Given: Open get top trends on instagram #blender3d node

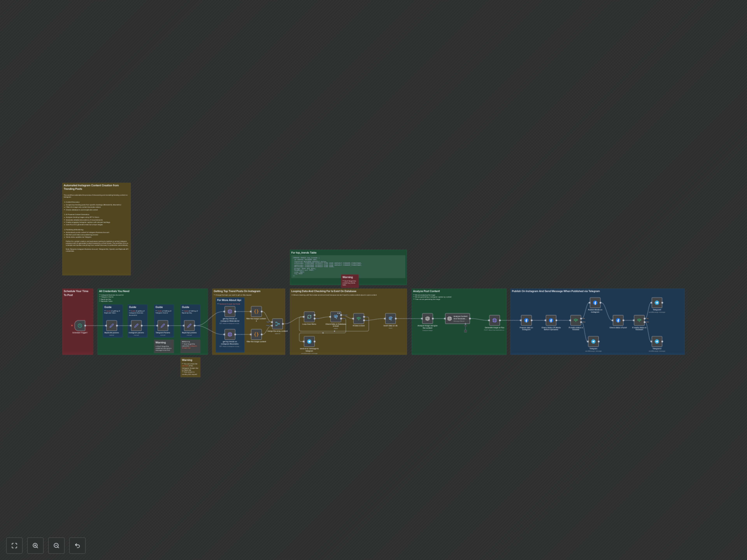Looking at the screenshot, I should (230, 311).
